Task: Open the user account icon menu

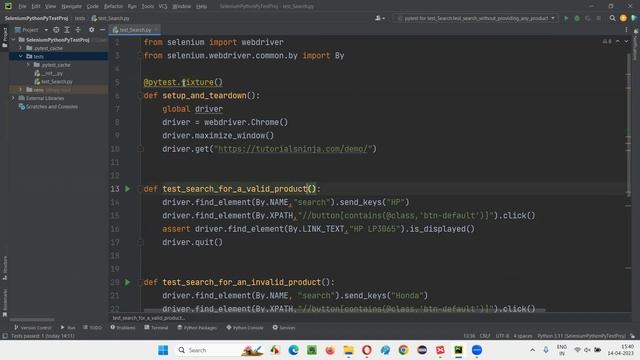Action: [x=379, y=18]
